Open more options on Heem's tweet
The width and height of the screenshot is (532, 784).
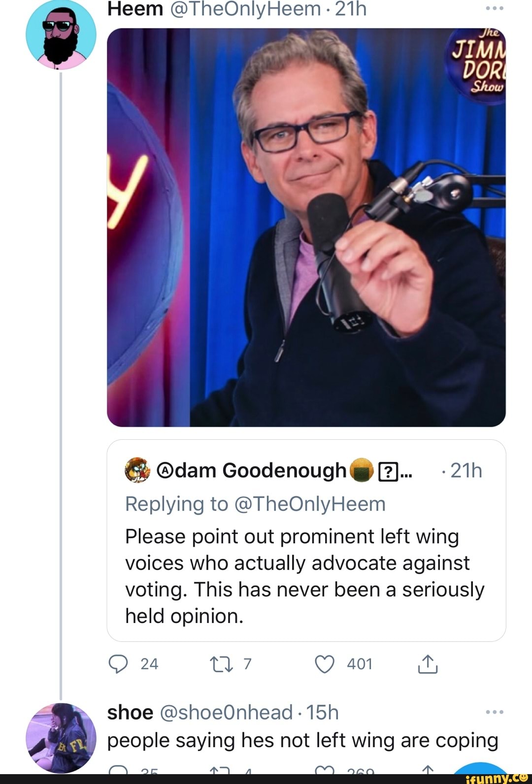point(494,8)
